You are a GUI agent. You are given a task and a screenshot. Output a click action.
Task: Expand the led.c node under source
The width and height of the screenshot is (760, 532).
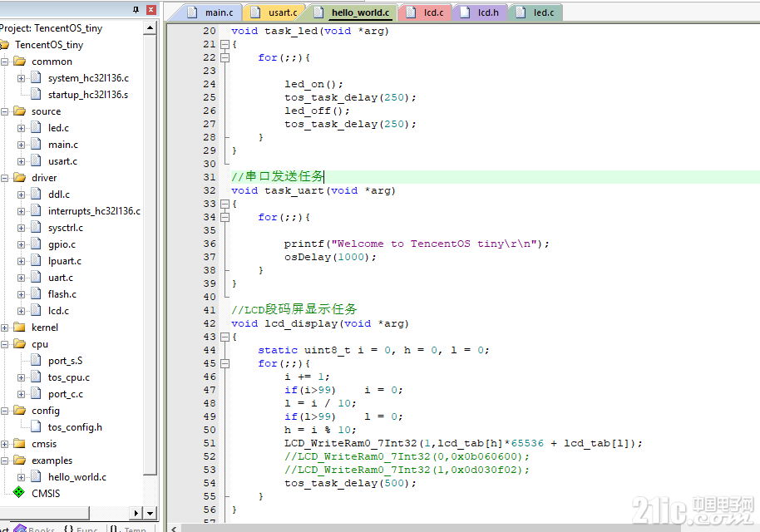tap(21, 128)
